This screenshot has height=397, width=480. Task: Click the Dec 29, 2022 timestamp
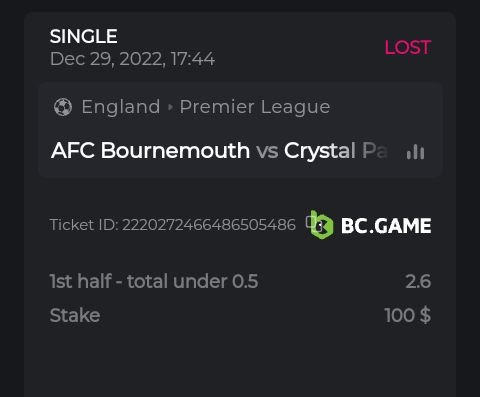pos(132,59)
